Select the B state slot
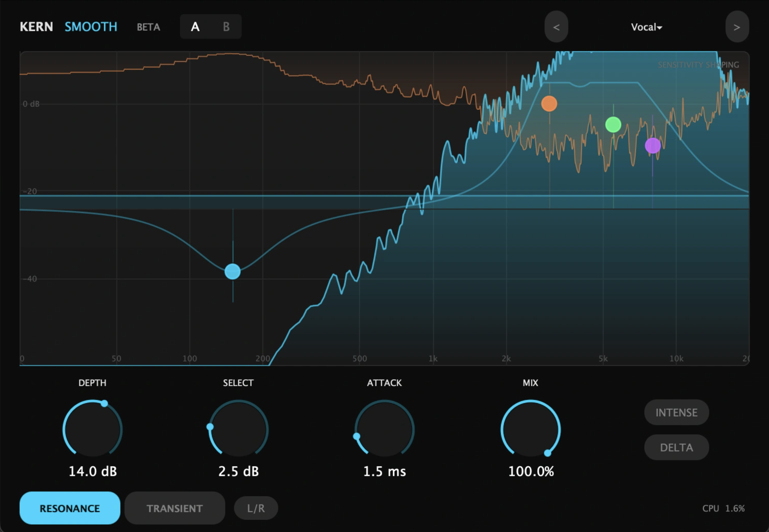The height and width of the screenshot is (532, 769). click(x=226, y=27)
